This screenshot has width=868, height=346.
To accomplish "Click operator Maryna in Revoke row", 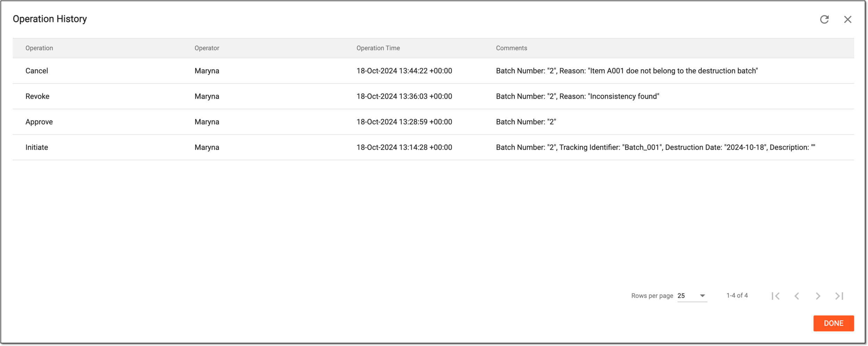I will pos(207,96).
